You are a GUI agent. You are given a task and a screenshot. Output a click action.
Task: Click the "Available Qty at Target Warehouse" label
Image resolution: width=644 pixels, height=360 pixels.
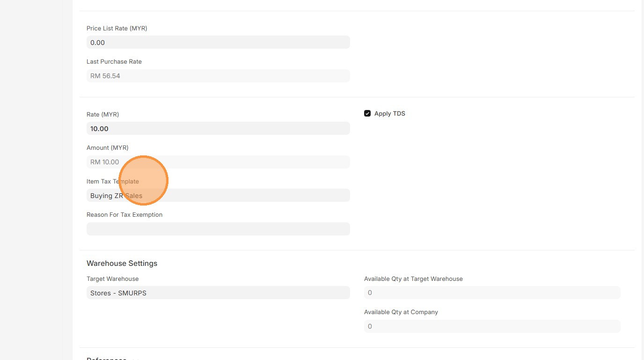point(413,279)
